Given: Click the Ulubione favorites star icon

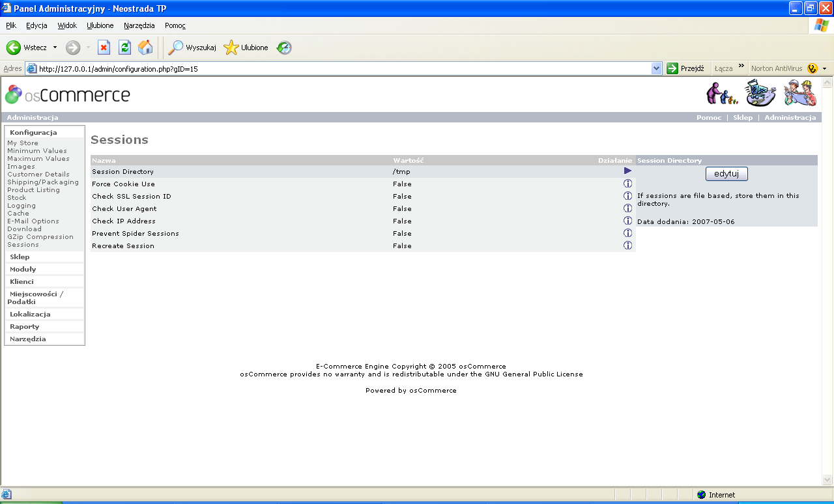Looking at the screenshot, I should (231, 48).
